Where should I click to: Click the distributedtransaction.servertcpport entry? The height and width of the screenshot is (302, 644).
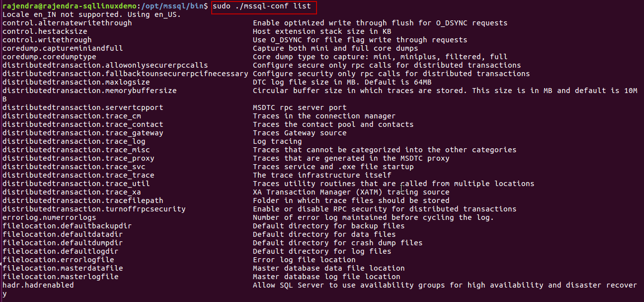[x=82, y=107]
